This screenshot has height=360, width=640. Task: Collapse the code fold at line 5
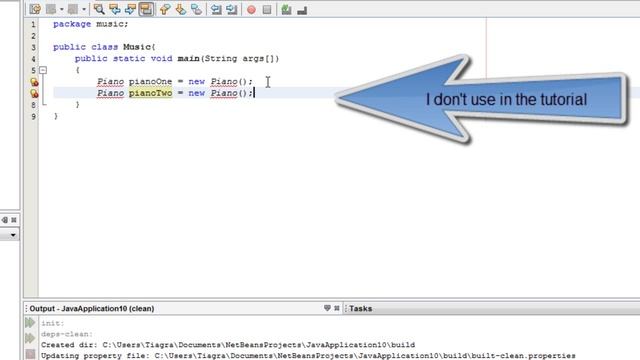(43, 70)
